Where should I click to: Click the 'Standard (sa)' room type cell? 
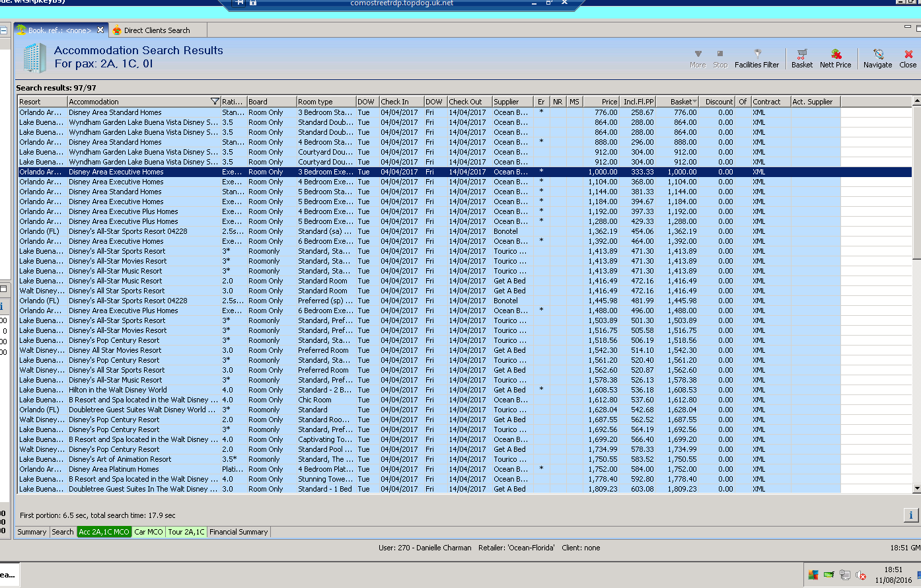click(x=325, y=231)
